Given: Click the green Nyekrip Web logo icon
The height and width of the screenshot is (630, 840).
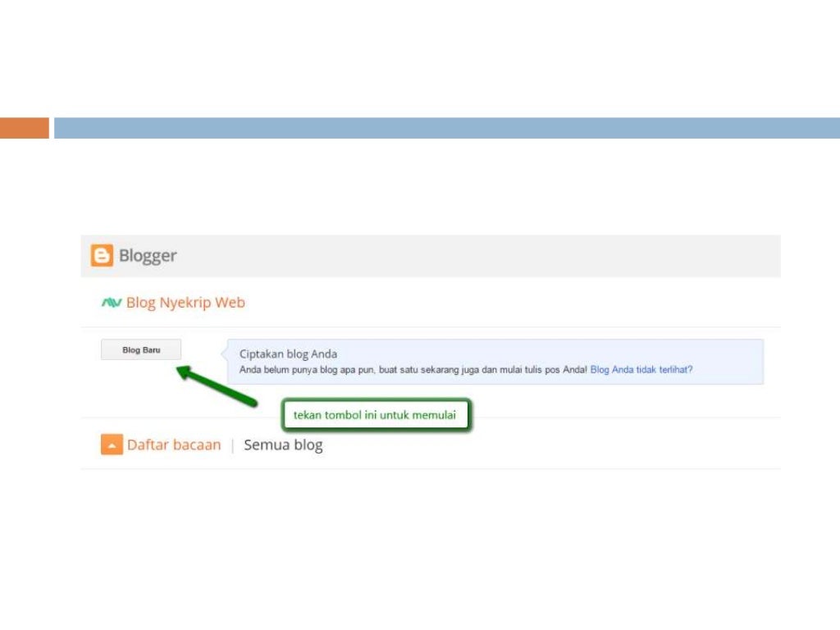Looking at the screenshot, I should (112, 303).
